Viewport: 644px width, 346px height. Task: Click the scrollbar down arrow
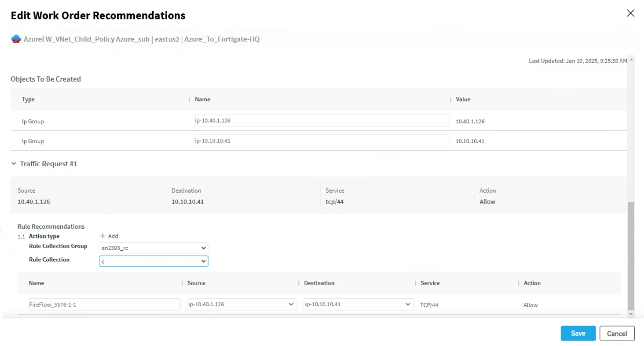coord(631,313)
